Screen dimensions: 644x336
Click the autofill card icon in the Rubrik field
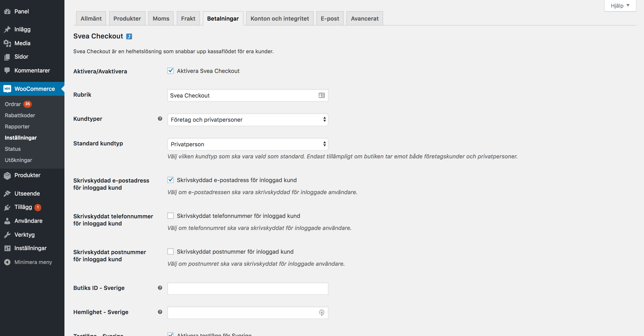(x=322, y=96)
